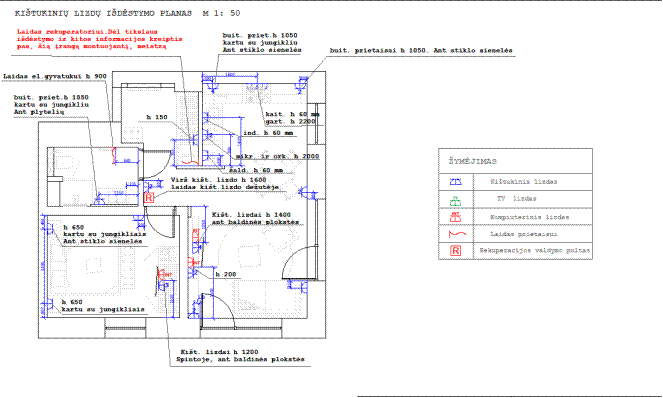Click the 'Rekuperacijos valdymo pultas' legend text
The image size is (663, 398).
(x=534, y=250)
